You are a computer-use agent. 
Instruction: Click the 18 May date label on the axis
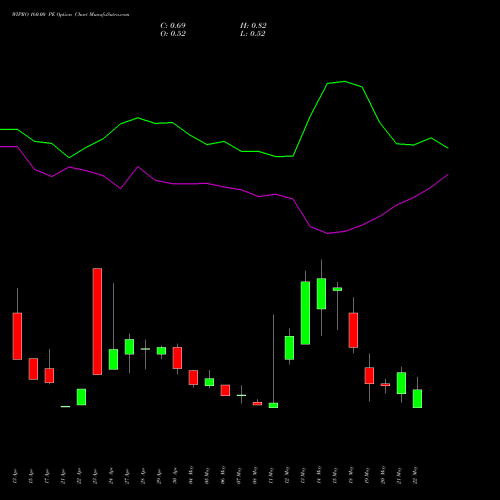click(351, 475)
